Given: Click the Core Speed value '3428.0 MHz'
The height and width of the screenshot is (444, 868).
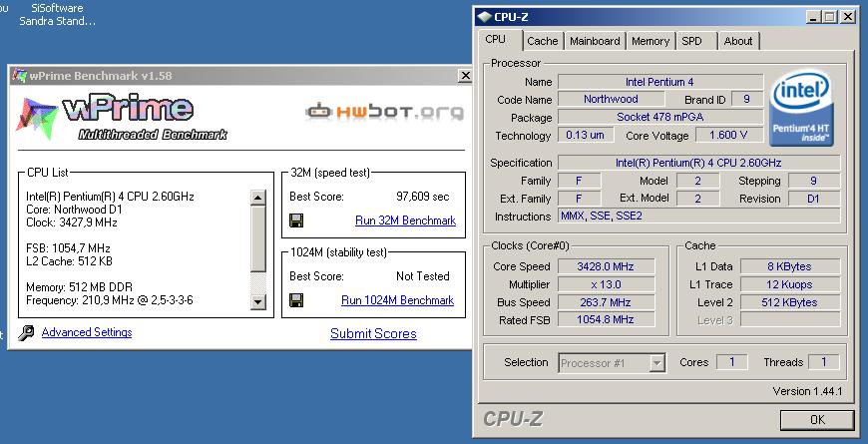Looking at the screenshot, I should click(x=606, y=266).
